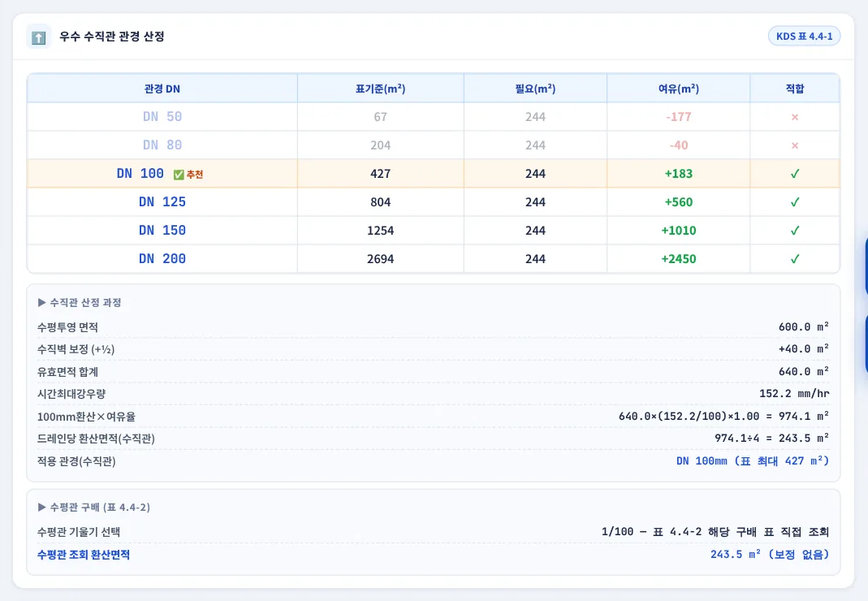Select the DN 125 pipe size cell

pyautogui.click(x=162, y=202)
